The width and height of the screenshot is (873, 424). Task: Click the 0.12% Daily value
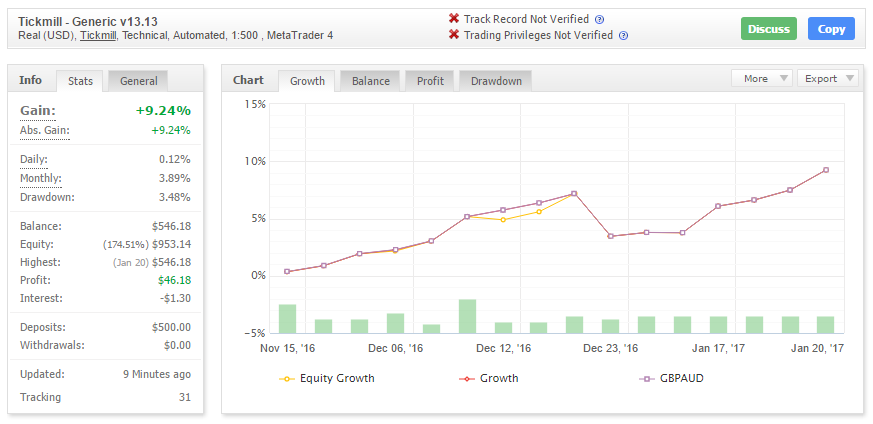click(x=175, y=159)
